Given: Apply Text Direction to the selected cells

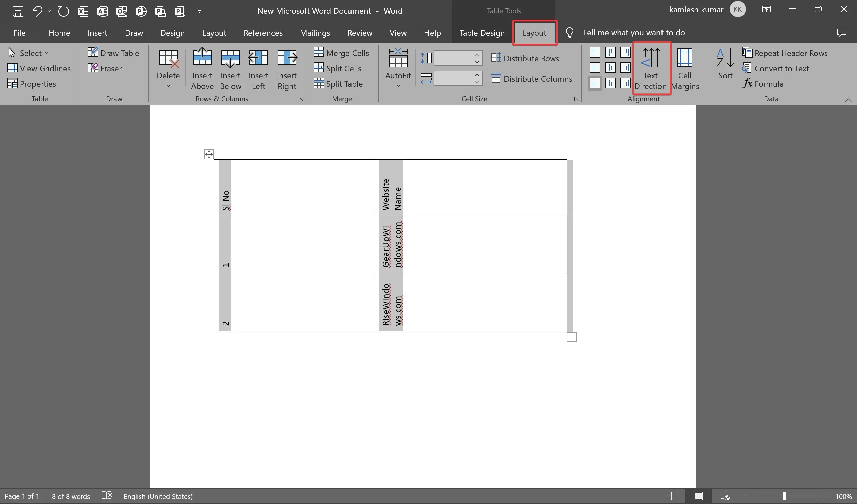Looking at the screenshot, I should [x=650, y=68].
